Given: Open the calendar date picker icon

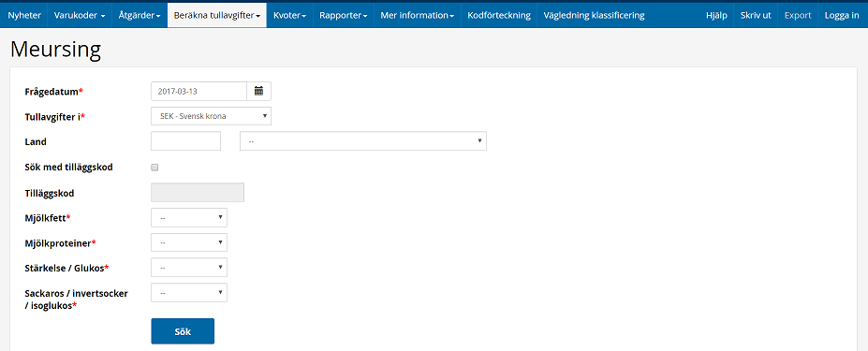Looking at the screenshot, I should 258,91.
